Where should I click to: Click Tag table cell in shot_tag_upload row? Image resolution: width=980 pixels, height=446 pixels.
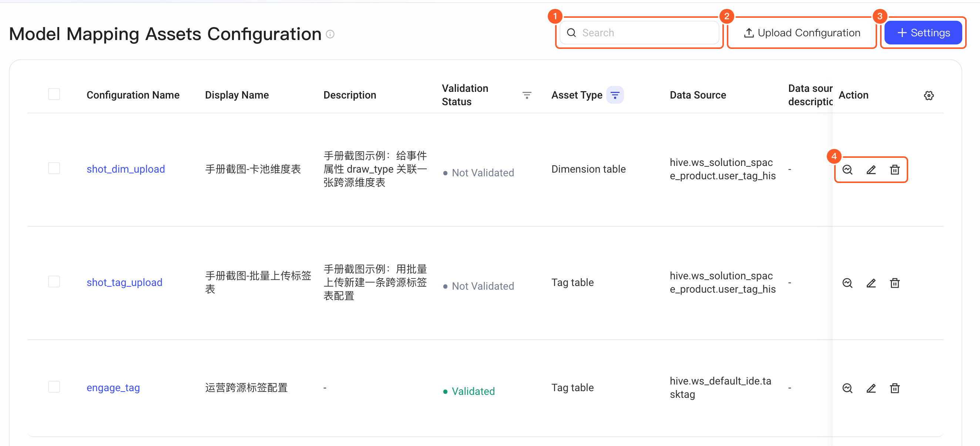(572, 282)
